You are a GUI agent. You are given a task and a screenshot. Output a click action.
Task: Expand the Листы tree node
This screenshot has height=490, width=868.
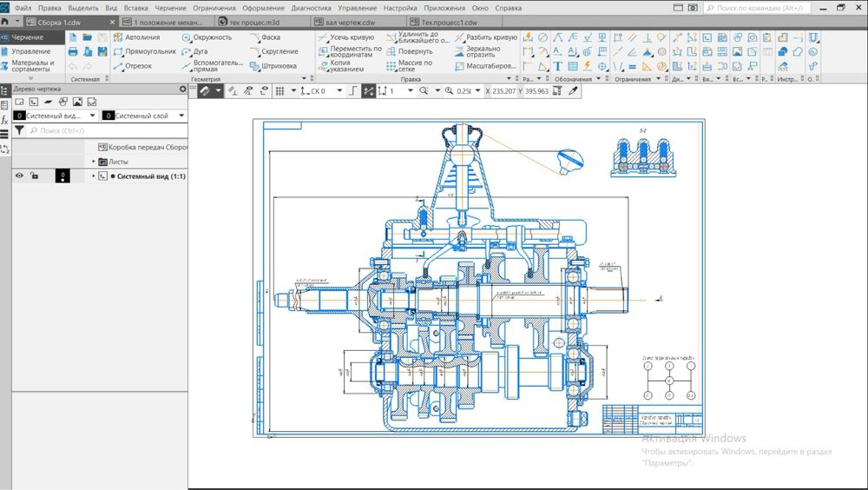94,162
